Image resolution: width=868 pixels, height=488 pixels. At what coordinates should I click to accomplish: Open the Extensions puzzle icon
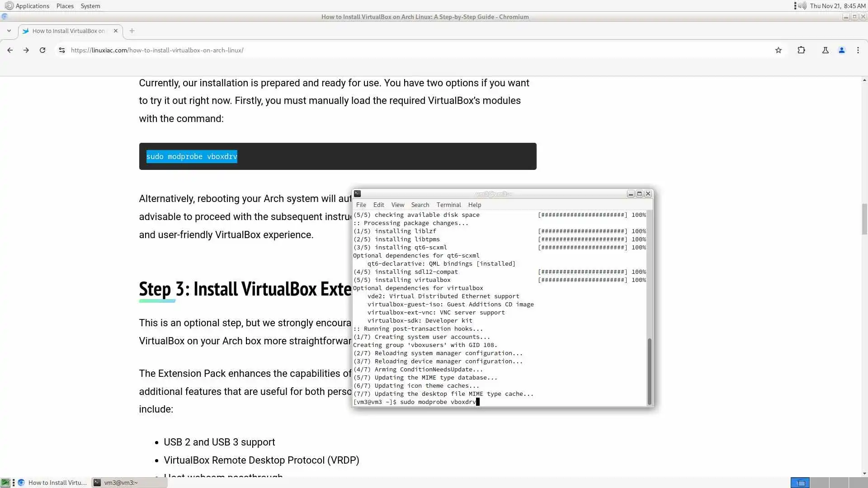801,50
